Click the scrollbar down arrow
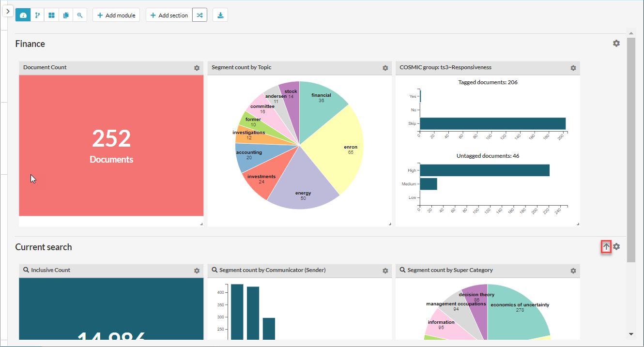Viewport: 644px width, 347px height. click(631, 334)
